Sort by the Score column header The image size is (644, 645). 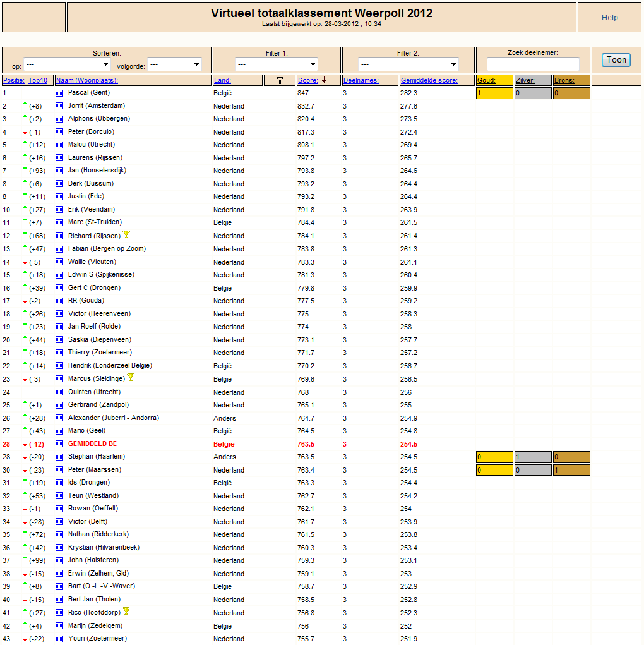(x=308, y=81)
